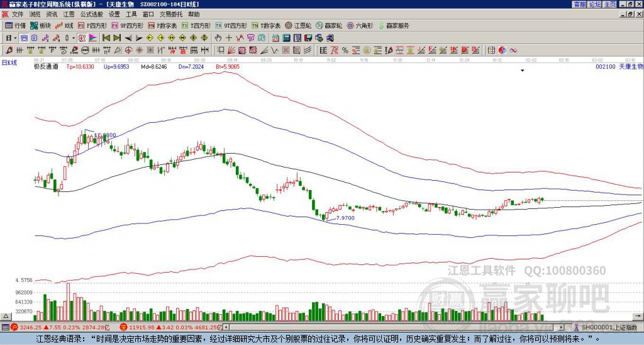Open the 交易委托 menu
Viewport: 644px width, 345px height.
171,14
